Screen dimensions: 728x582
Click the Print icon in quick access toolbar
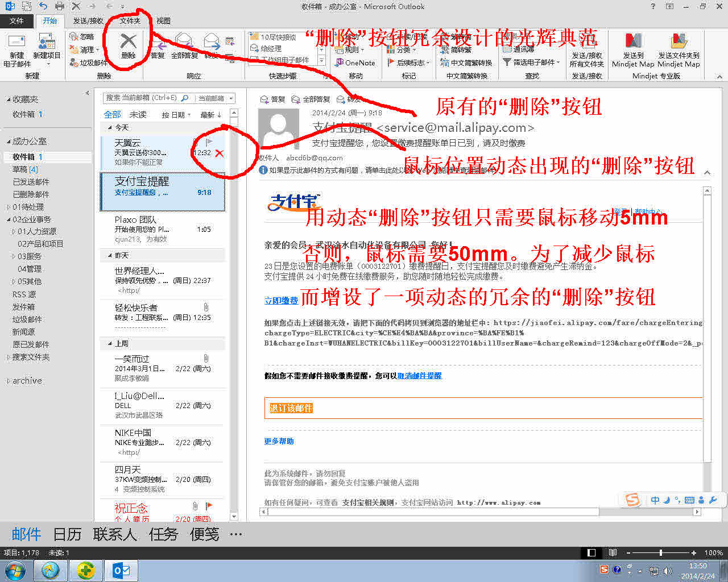[x=60, y=6]
